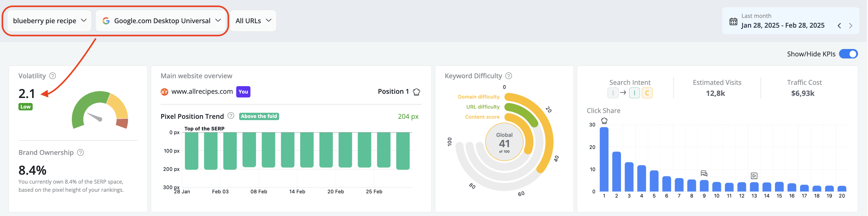Click video result icon above bar 13
The width and height of the screenshot is (868, 216).
[754, 176]
